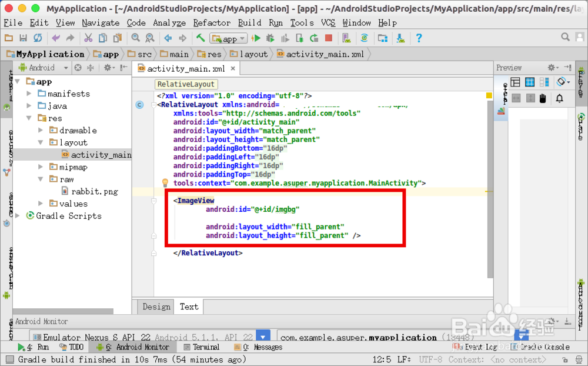The height and width of the screenshot is (366, 588).
Task: Close the activity_main.xml editor tab
Action: tap(233, 68)
